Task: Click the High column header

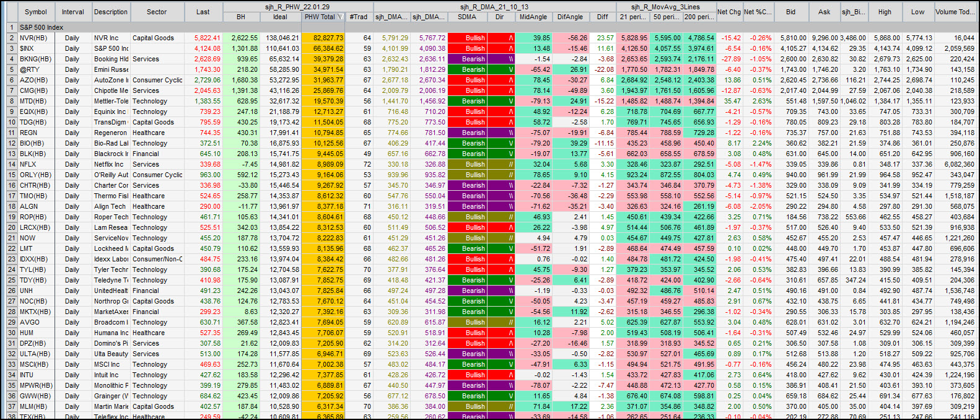Action: point(885,12)
